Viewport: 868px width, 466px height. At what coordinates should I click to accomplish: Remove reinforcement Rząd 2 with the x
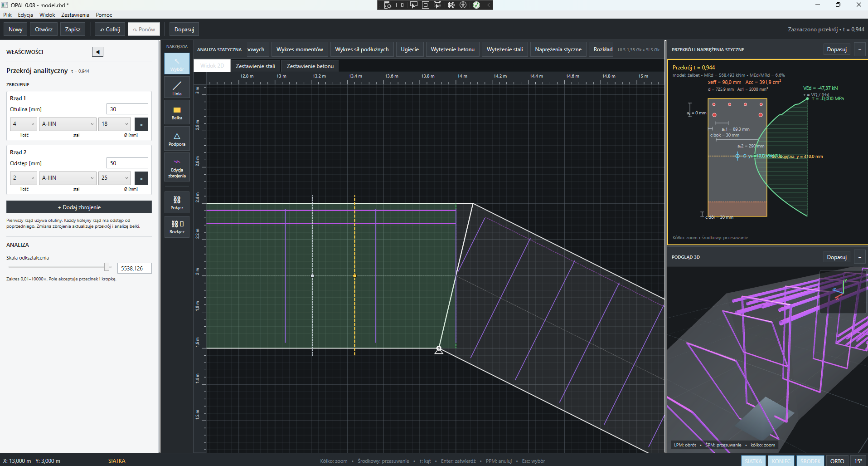141,178
